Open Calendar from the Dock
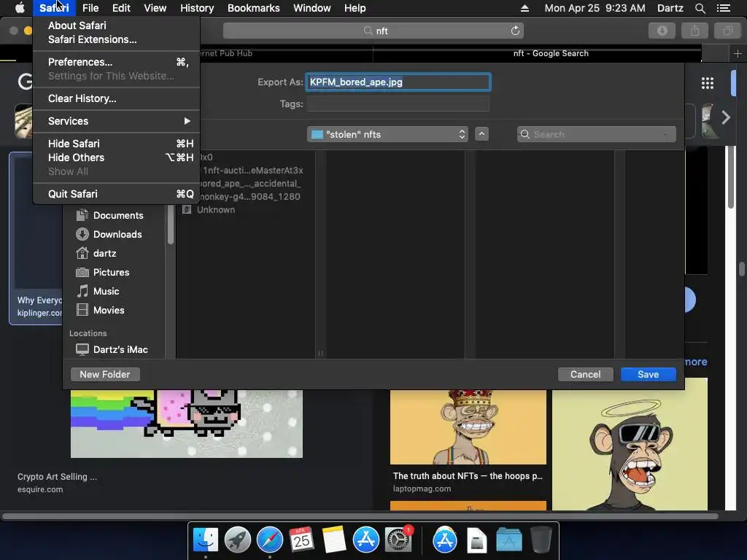 pos(301,540)
